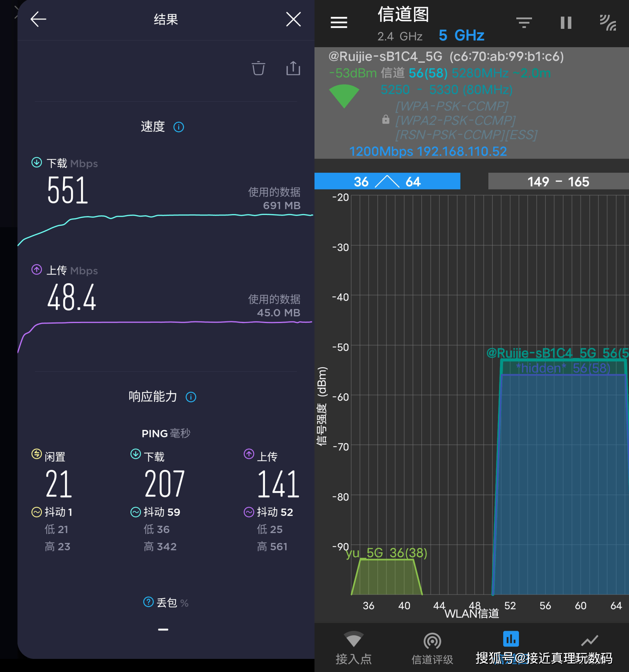The height and width of the screenshot is (672, 629).
Task: Open the 信道评级 channel rating tab
Action: pyautogui.click(x=432, y=648)
